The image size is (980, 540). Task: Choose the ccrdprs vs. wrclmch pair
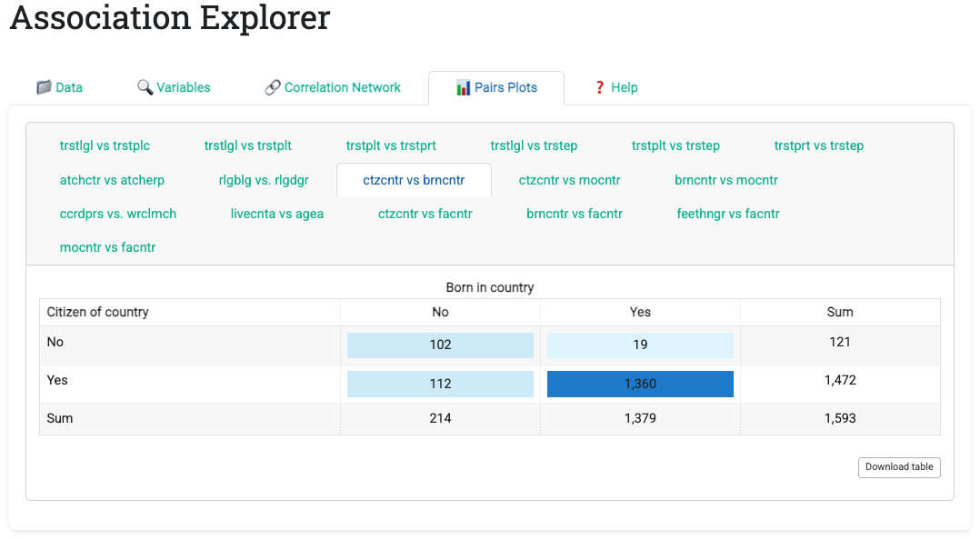click(x=118, y=214)
